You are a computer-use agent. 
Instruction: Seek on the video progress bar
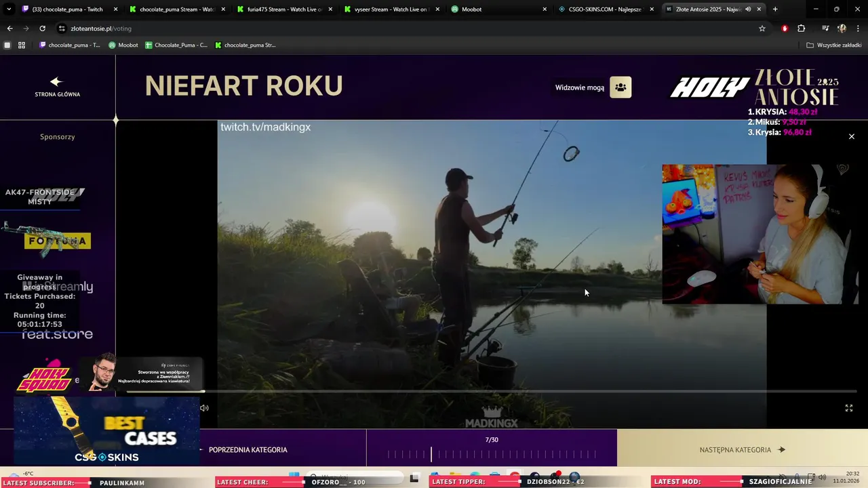(x=492, y=391)
